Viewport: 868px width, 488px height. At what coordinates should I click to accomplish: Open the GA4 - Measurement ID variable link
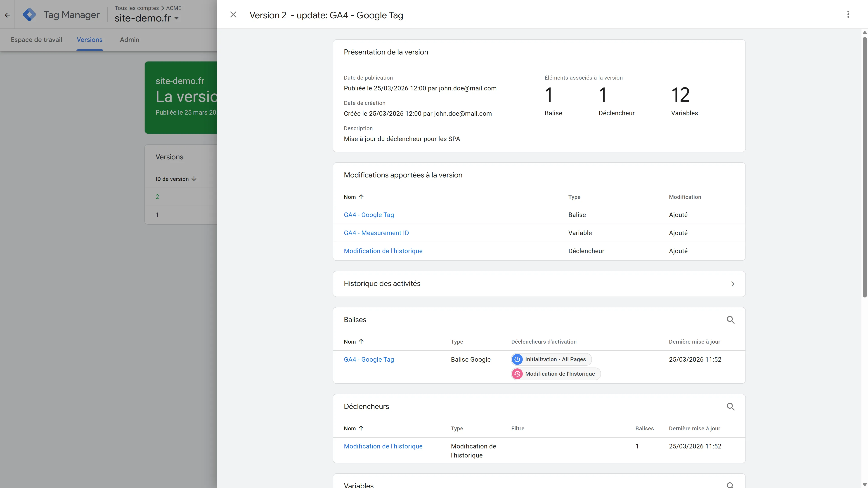click(376, 233)
